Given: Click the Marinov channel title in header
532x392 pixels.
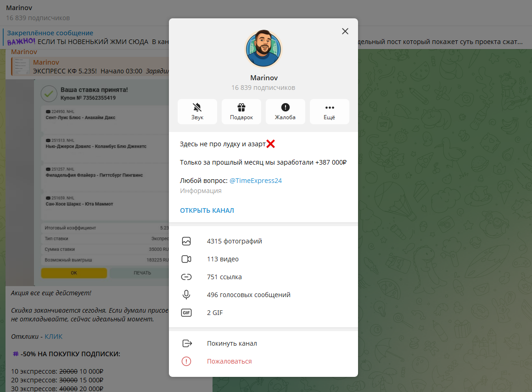Looking at the screenshot, I should pos(19,7).
